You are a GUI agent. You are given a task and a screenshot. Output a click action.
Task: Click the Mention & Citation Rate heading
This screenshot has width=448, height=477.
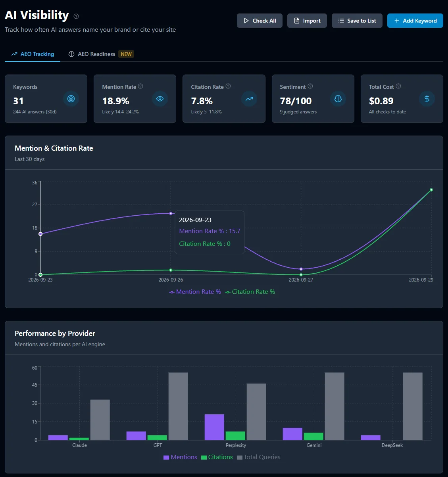(54, 148)
